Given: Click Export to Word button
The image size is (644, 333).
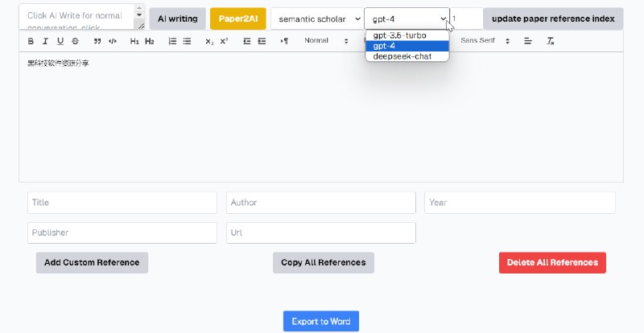Looking at the screenshot, I should [320, 322].
